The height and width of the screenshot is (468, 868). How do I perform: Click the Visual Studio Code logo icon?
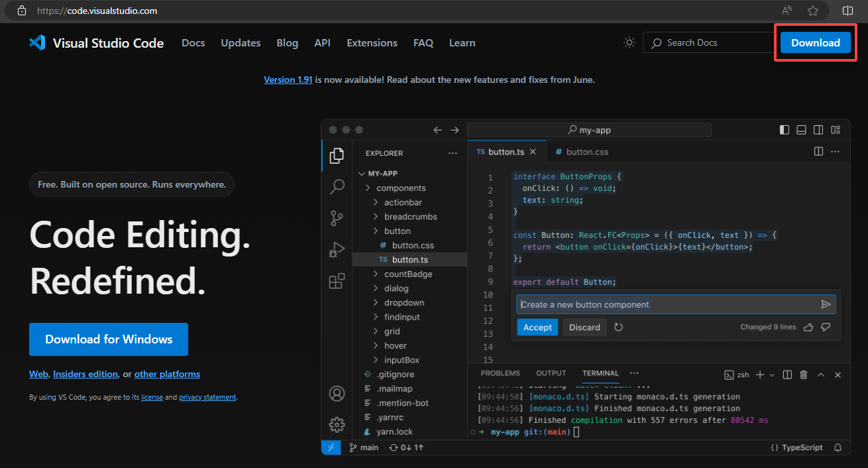(37, 42)
